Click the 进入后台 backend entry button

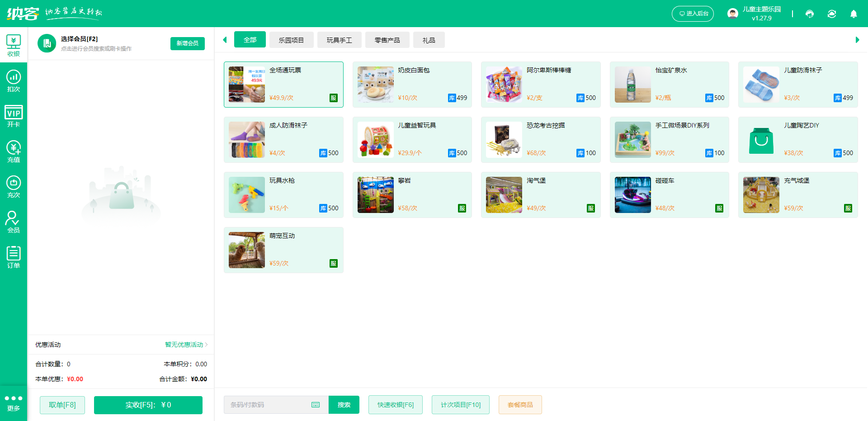click(693, 14)
